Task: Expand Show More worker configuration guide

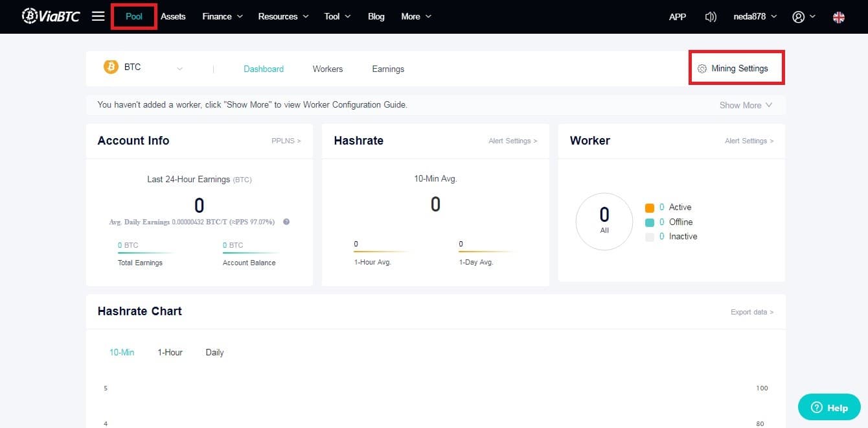Action: 746,105
